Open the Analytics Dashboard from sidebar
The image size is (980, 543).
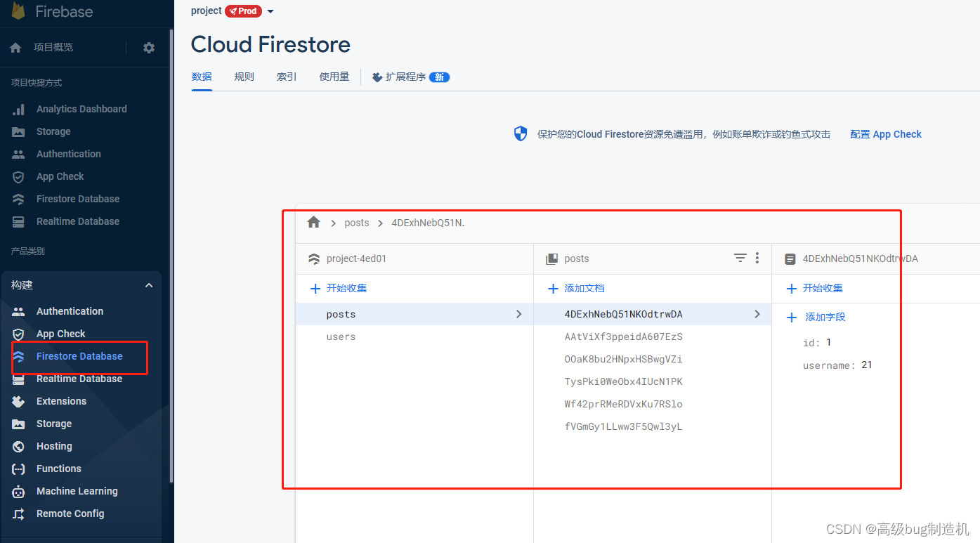(81, 109)
